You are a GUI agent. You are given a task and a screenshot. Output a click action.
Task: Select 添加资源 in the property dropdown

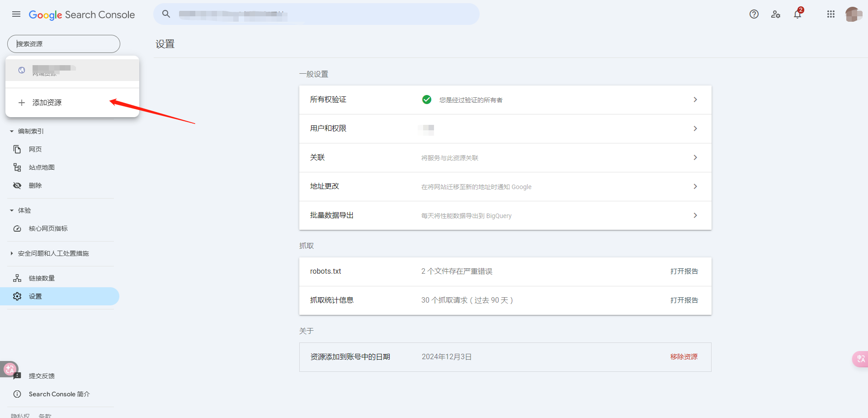(47, 103)
